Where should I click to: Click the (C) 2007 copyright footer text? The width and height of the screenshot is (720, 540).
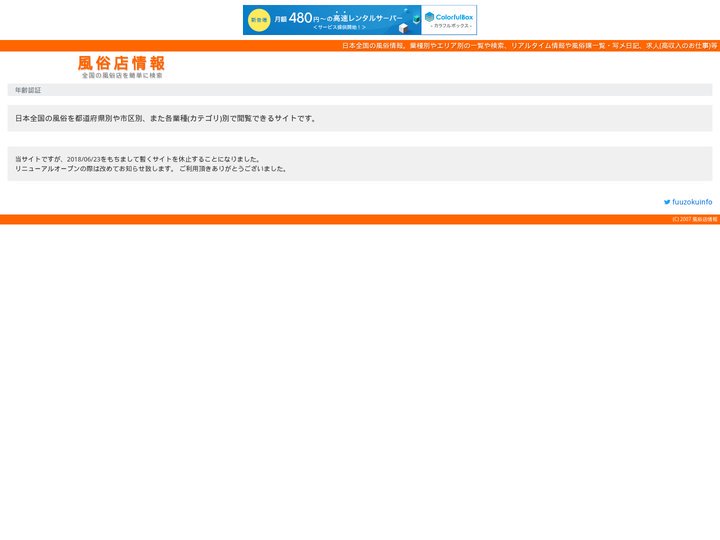click(x=695, y=219)
